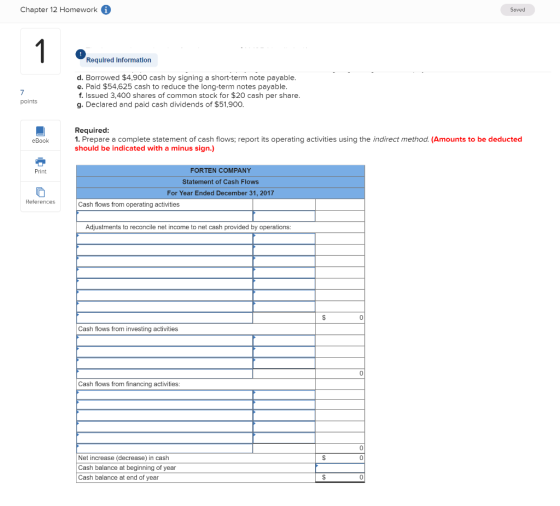Open the Required Information link
This screenshot has width=560, height=506.
click(119, 60)
